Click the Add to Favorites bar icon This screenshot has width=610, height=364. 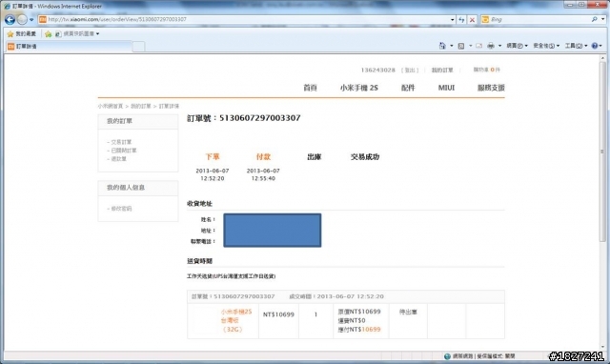[48, 34]
